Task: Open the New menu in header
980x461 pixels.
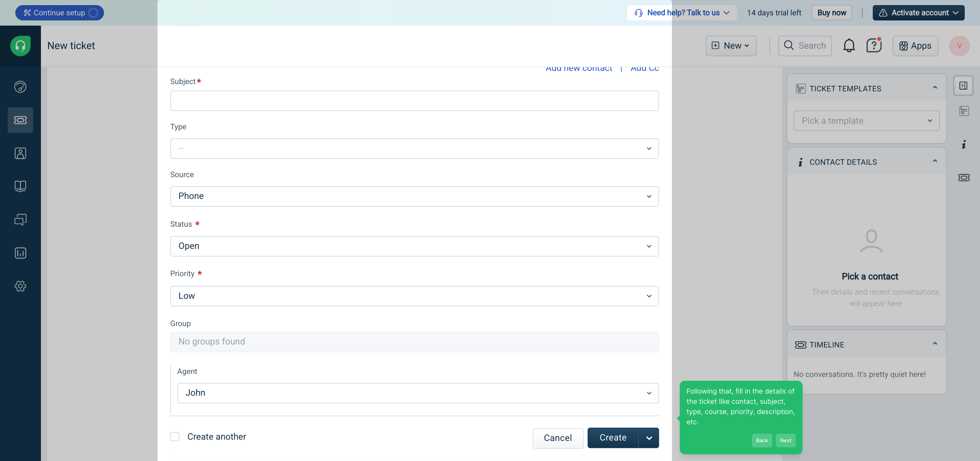Action: [731, 46]
